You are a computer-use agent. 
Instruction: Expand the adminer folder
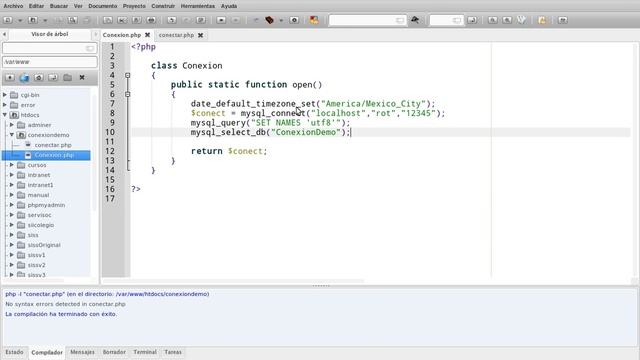tap(12, 125)
